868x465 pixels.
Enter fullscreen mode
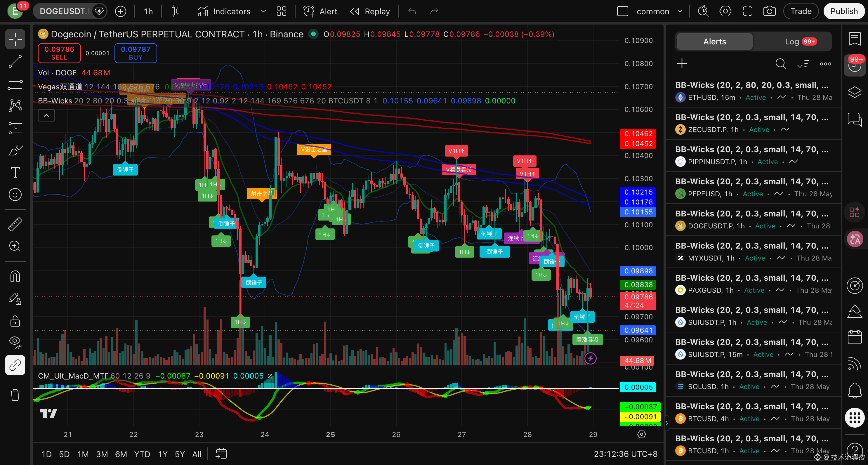click(747, 11)
